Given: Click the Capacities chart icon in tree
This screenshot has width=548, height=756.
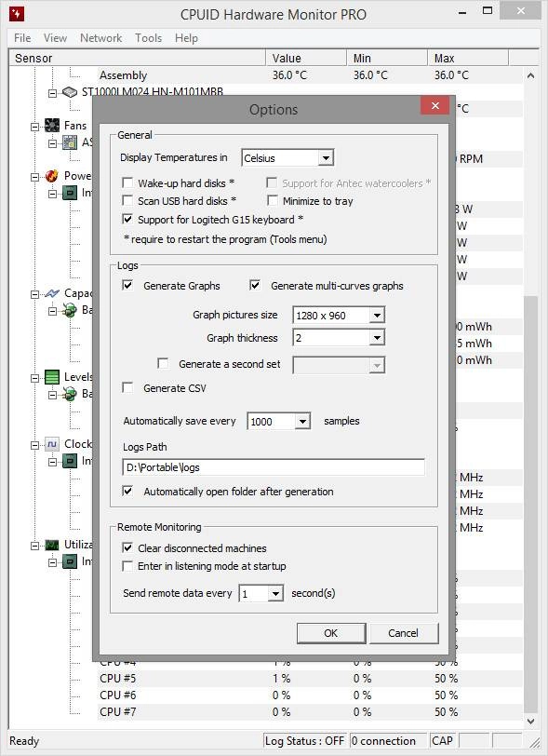Looking at the screenshot, I should pyautogui.click(x=51, y=293).
